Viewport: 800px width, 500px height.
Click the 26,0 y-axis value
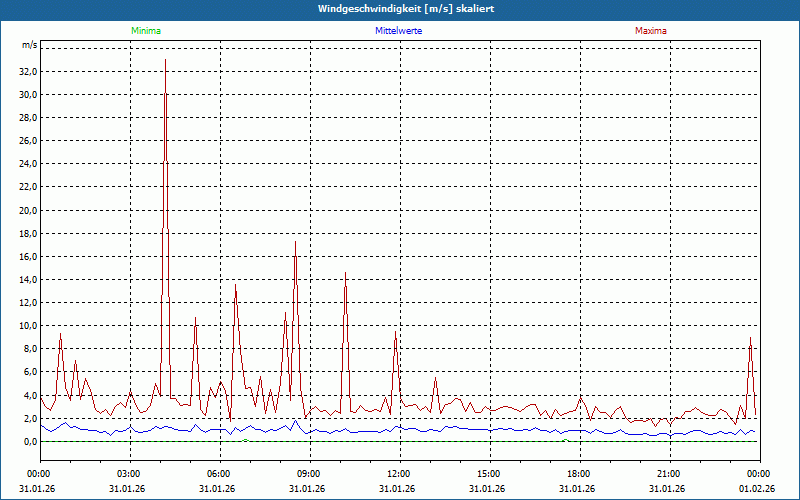[x=29, y=141]
